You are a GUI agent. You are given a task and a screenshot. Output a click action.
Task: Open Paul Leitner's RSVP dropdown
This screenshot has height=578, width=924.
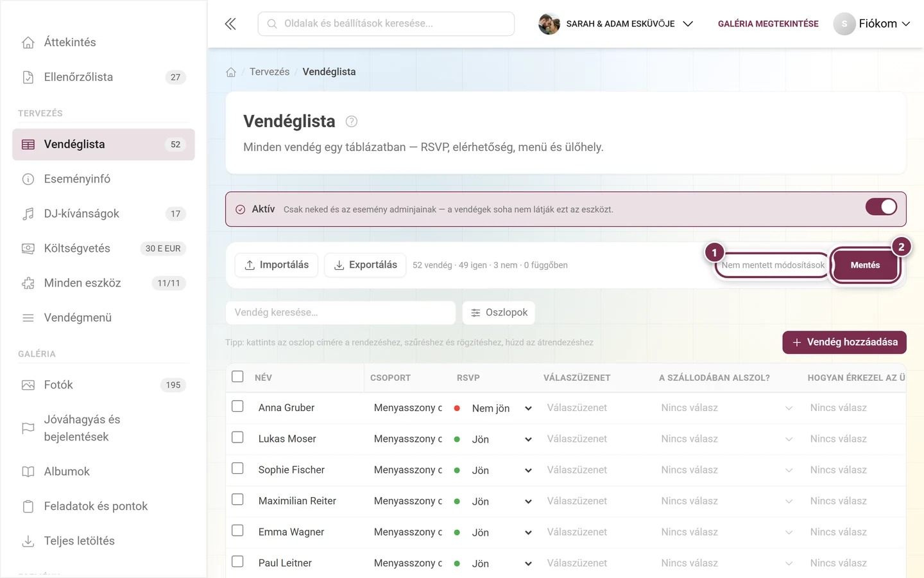click(x=501, y=563)
